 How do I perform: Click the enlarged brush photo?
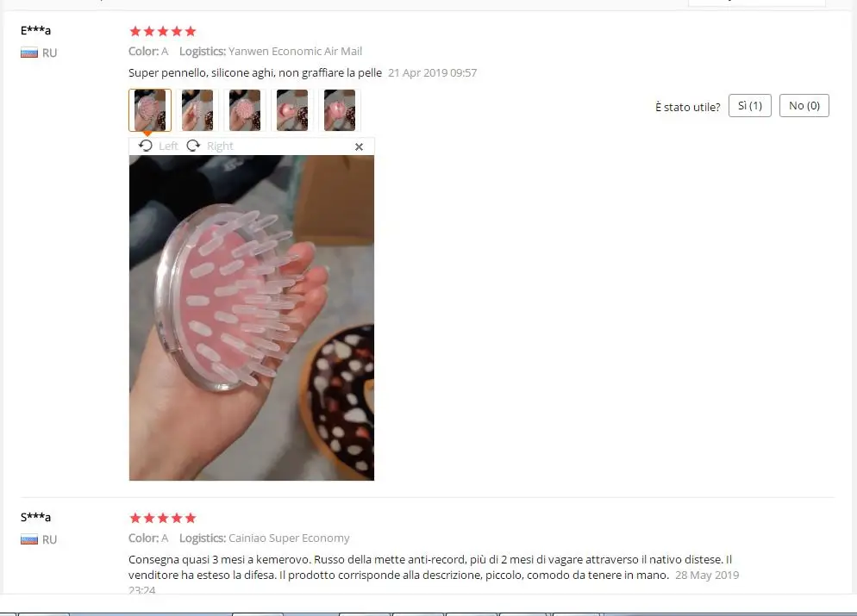252,318
